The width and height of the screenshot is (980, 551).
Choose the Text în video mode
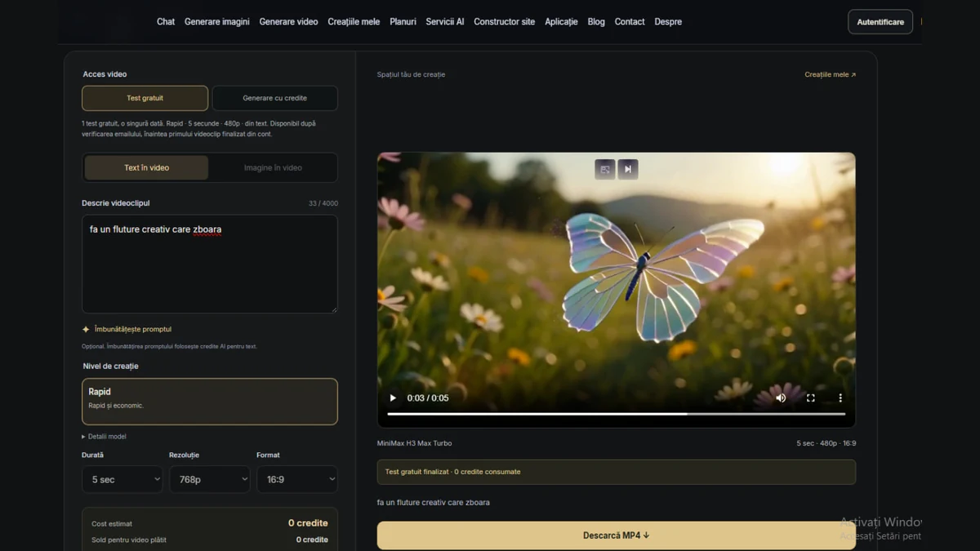[x=147, y=168]
